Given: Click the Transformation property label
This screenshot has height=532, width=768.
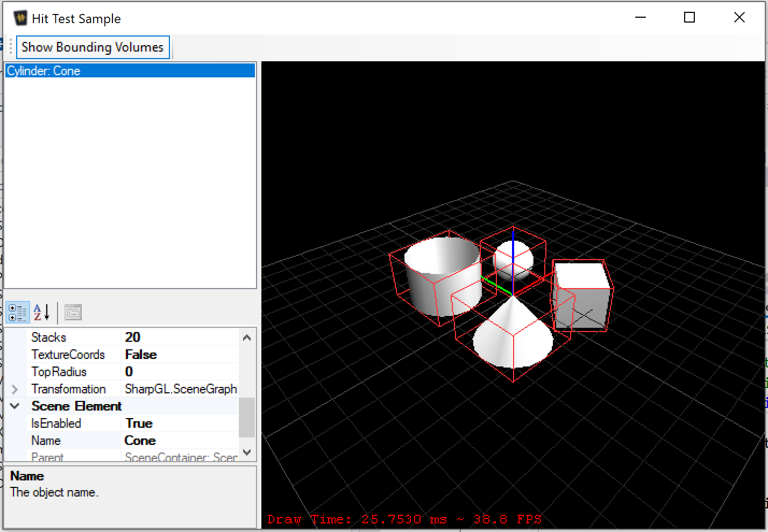Looking at the screenshot, I should (x=68, y=389).
